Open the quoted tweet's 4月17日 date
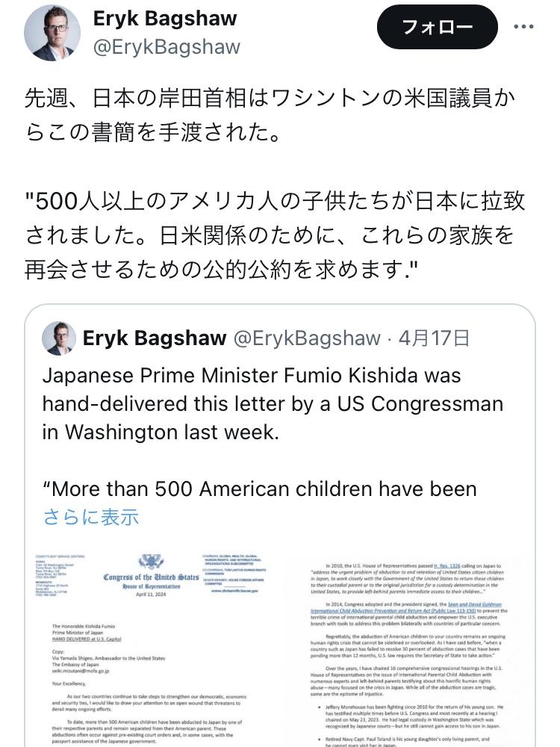The image size is (560, 747). point(434,338)
